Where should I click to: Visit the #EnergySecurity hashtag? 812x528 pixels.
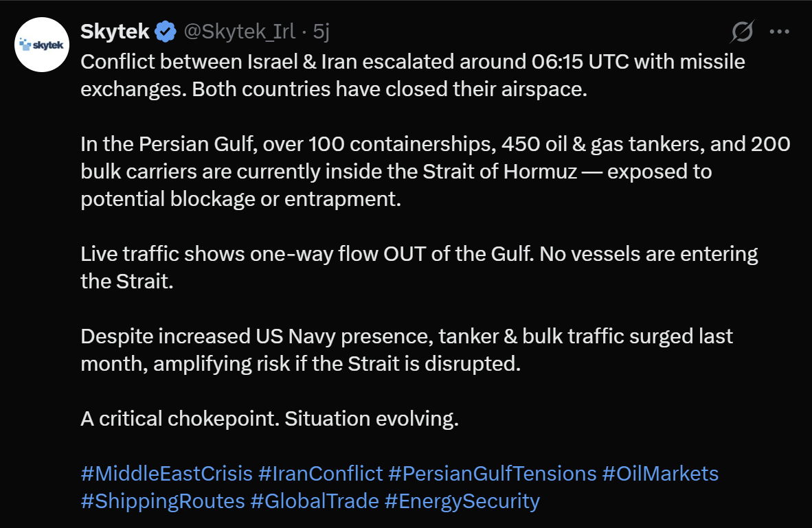coord(462,501)
